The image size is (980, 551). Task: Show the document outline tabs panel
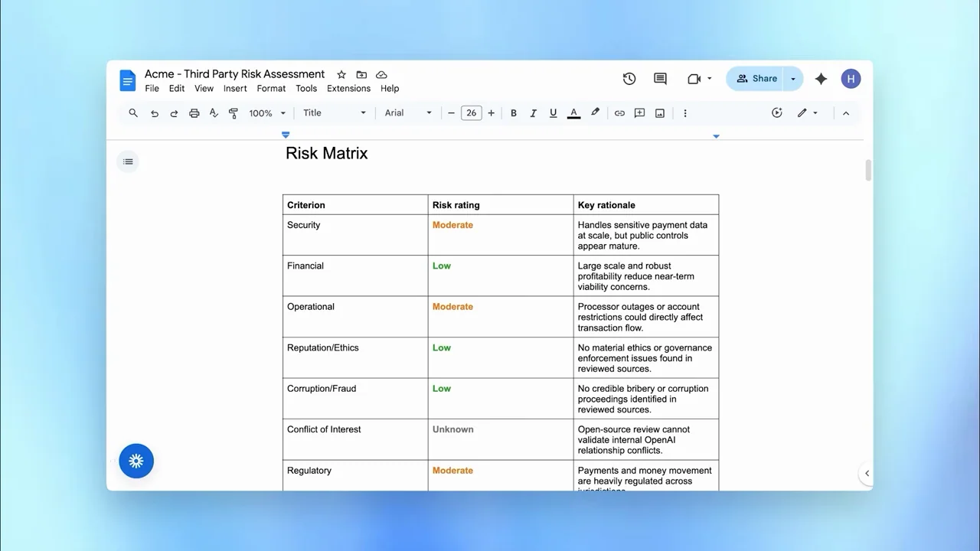point(128,161)
